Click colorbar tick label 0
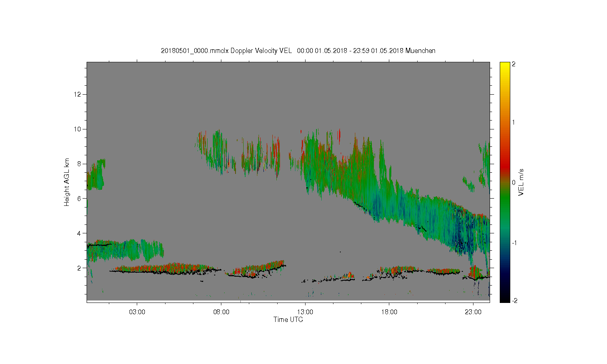The width and height of the screenshot is (607, 364). point(514,182)
